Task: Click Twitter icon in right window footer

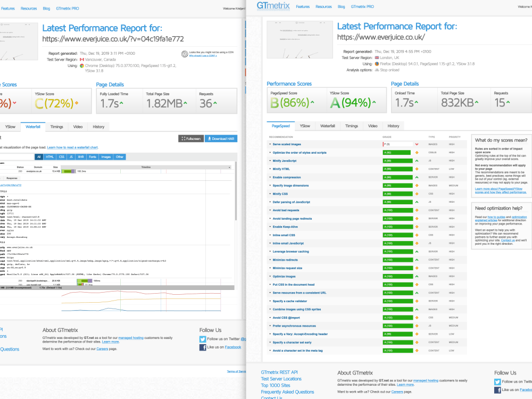Action: [497, 381]
